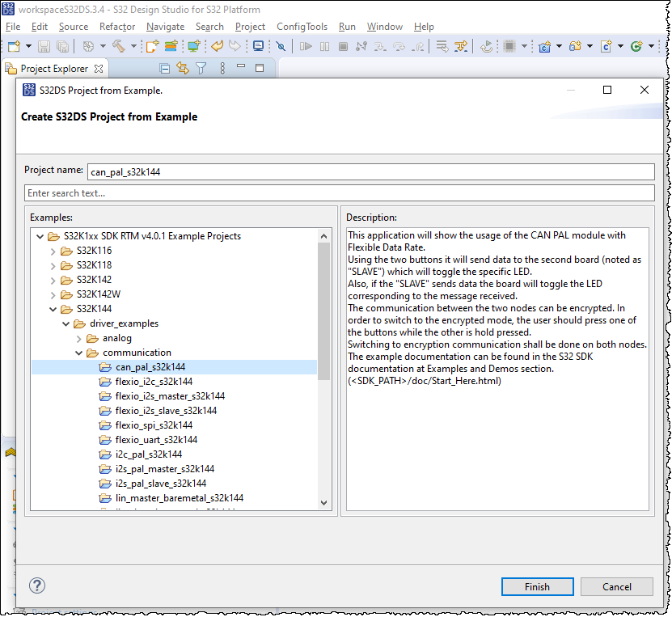The image size is (672, 617).
Task: Click Collapse All in Project Explorer
Action: pyautogui.click(x=165, y=68)
